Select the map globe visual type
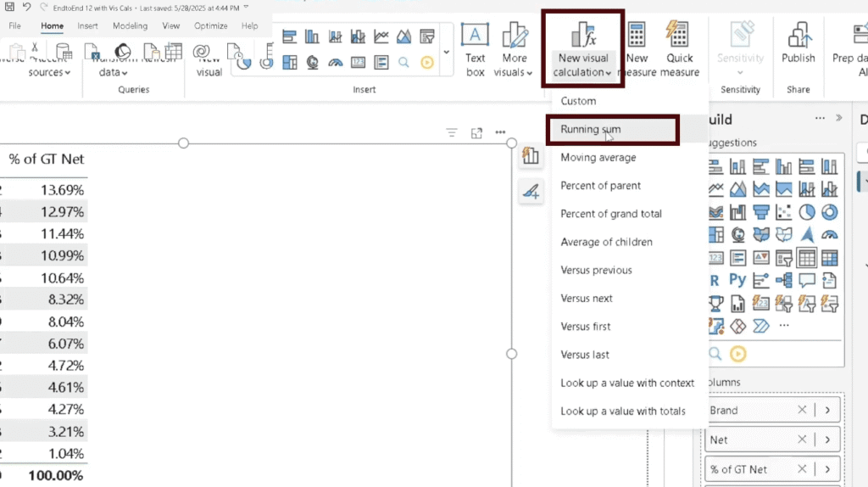Viewport: 868px width, 487px height. coord(737,235)
